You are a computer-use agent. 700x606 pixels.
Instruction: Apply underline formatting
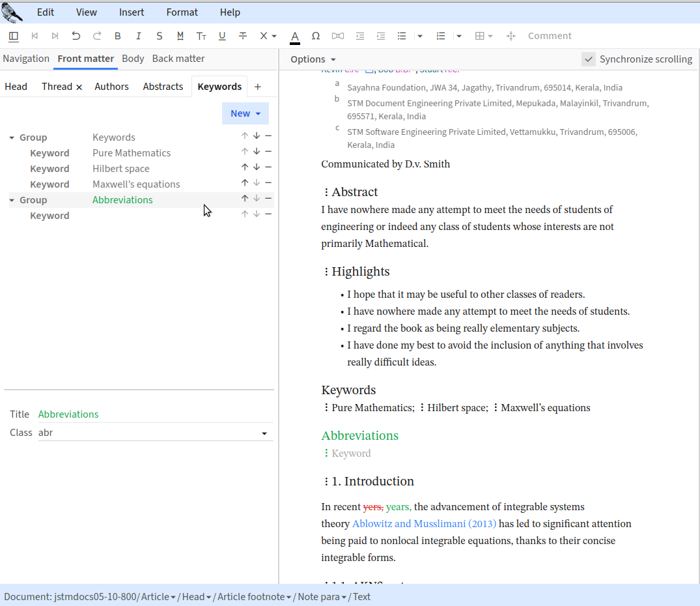[222, 36]
